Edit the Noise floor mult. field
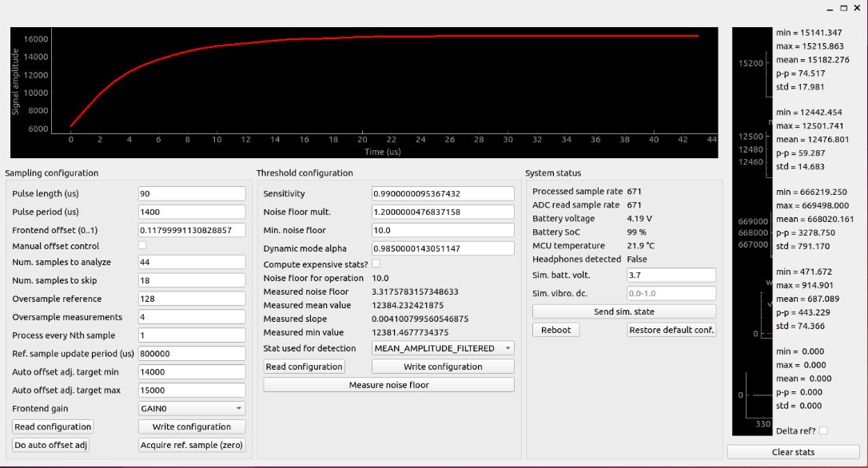Viewport: 868px width, 468px height. pos(443,212)
